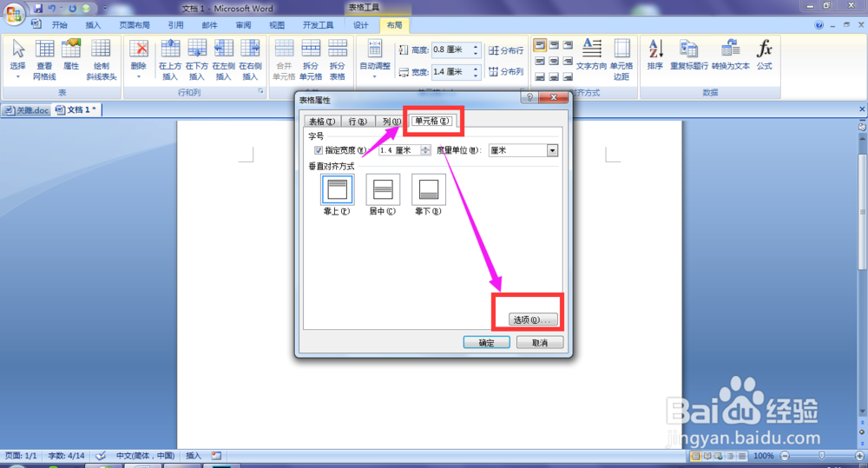Viewport: 868px width, 468px height.
Task: Switch to 列 tab in dialog
Action: point(391,122)
